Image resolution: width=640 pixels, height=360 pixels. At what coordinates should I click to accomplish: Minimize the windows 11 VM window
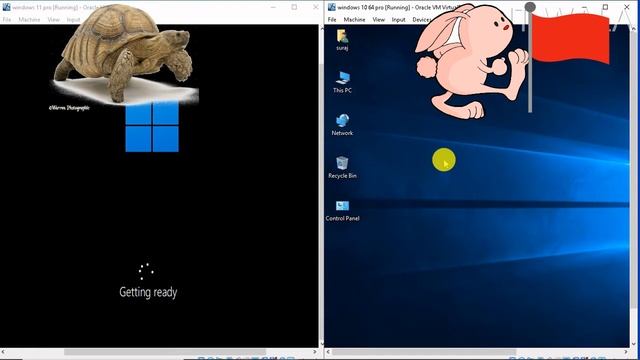tap(273, 7)
